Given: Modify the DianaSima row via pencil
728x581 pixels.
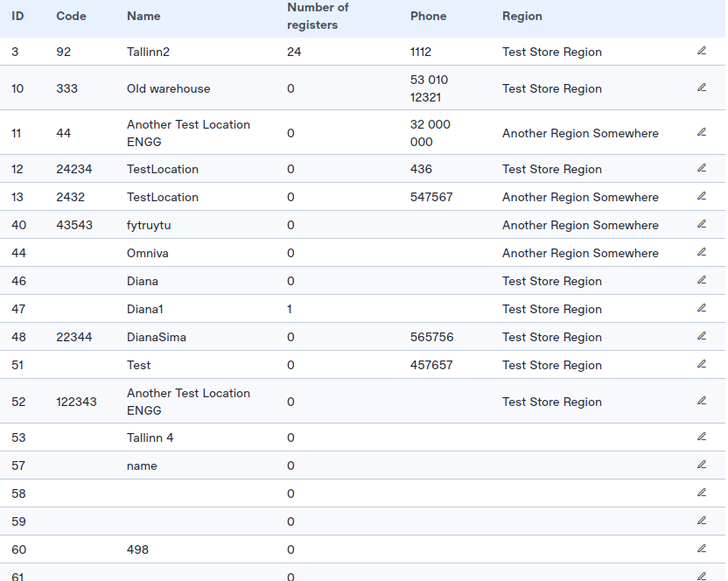Looking at the screenshot, I should pos(701,336).
